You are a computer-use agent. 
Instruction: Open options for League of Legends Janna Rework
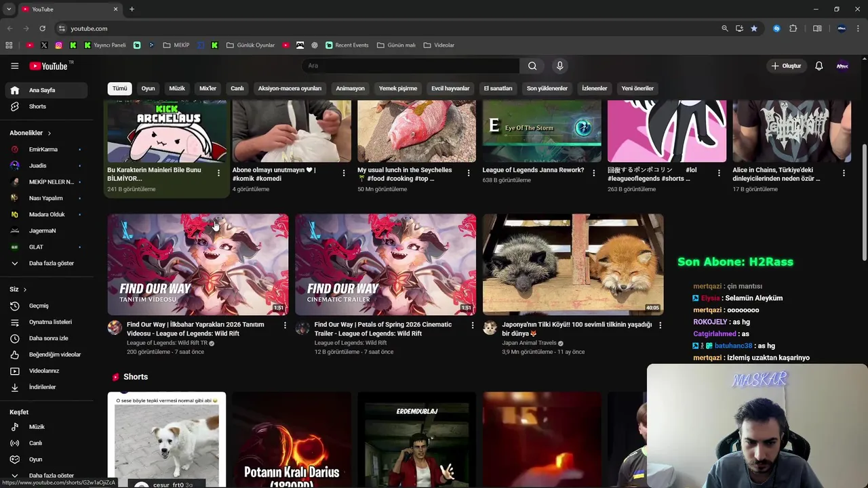pyautogui.click(x=593, y=173)
